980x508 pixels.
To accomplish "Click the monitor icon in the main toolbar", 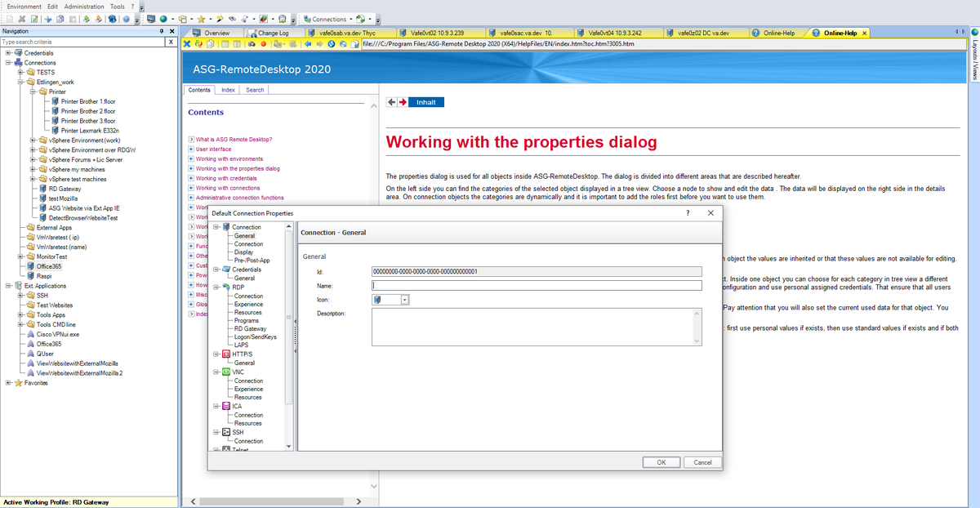I will point(151,19).
